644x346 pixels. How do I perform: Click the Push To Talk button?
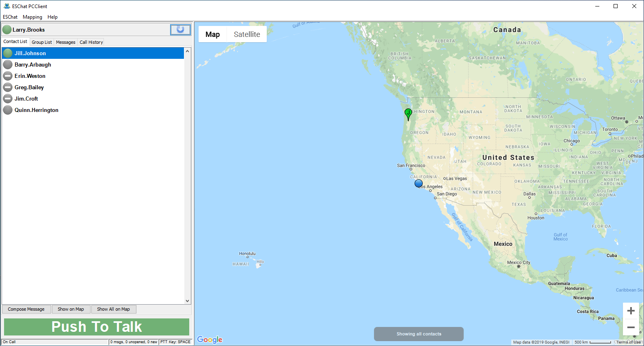coord(97,327)
